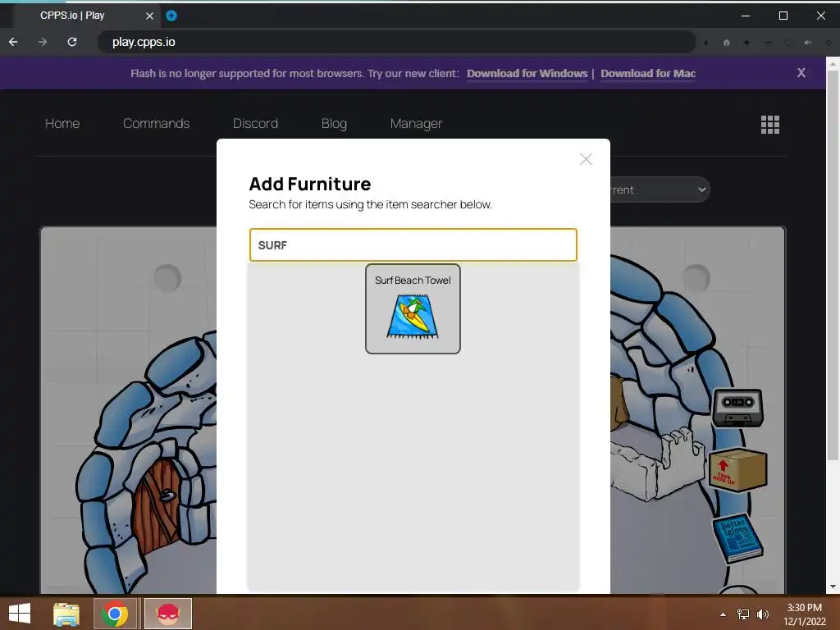The height and width of the screenshot is (630, 840).
Task: Open a new tab with plus icon
Action: pyautogui.click(x=171, y=16)
